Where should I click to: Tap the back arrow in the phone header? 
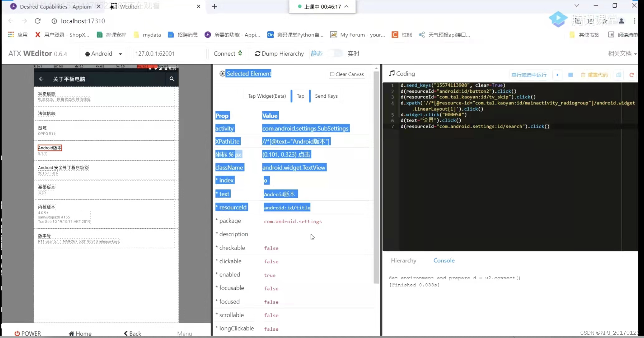(x=41, y=79)
